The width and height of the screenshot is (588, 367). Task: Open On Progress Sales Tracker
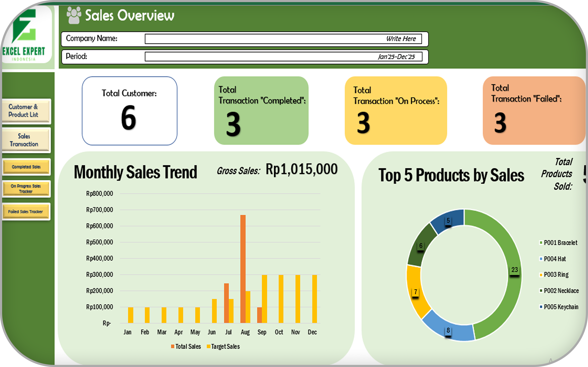[26, 188]
